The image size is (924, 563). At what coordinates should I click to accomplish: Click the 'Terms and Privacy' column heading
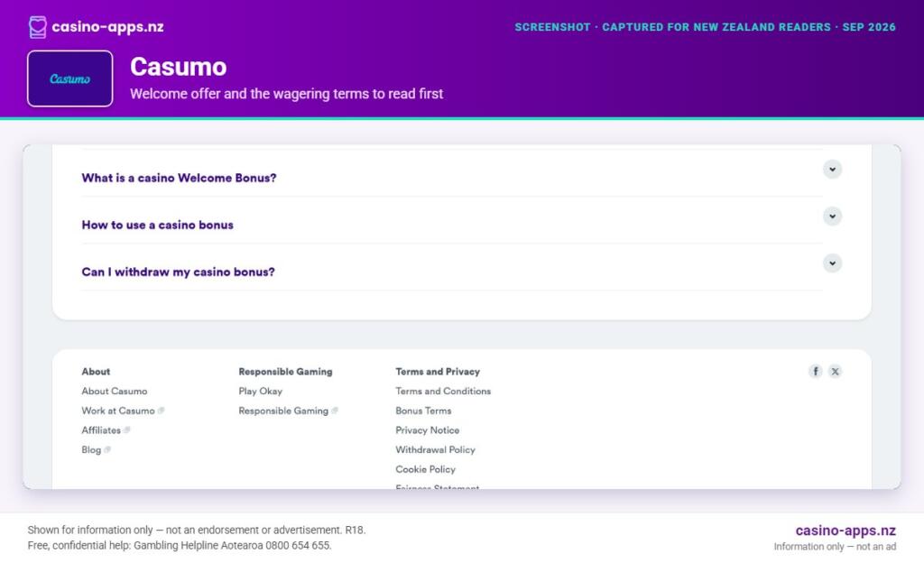point(438,372)
